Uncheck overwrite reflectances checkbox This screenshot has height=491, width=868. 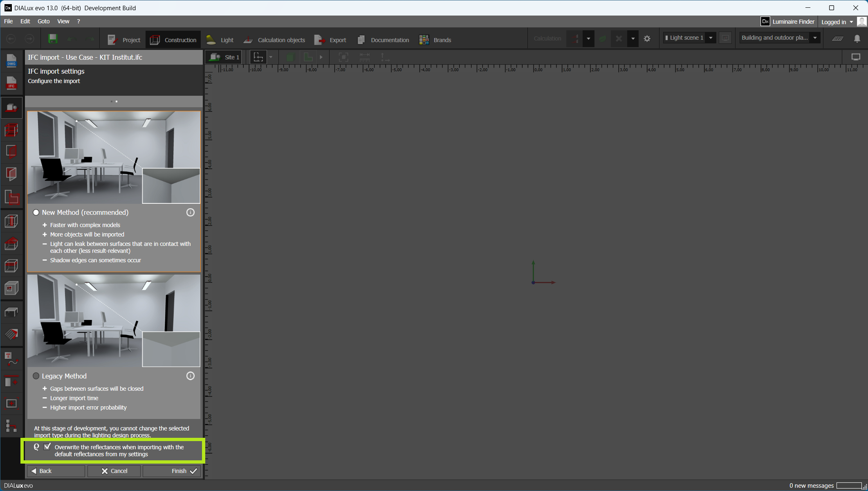[47, 447]
